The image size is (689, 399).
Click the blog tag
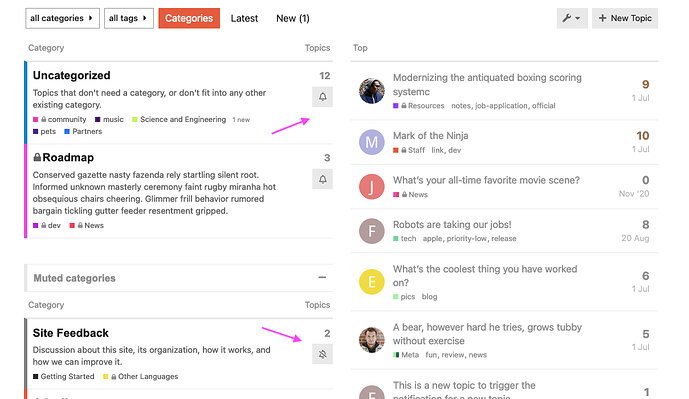[x=429, y=297]
